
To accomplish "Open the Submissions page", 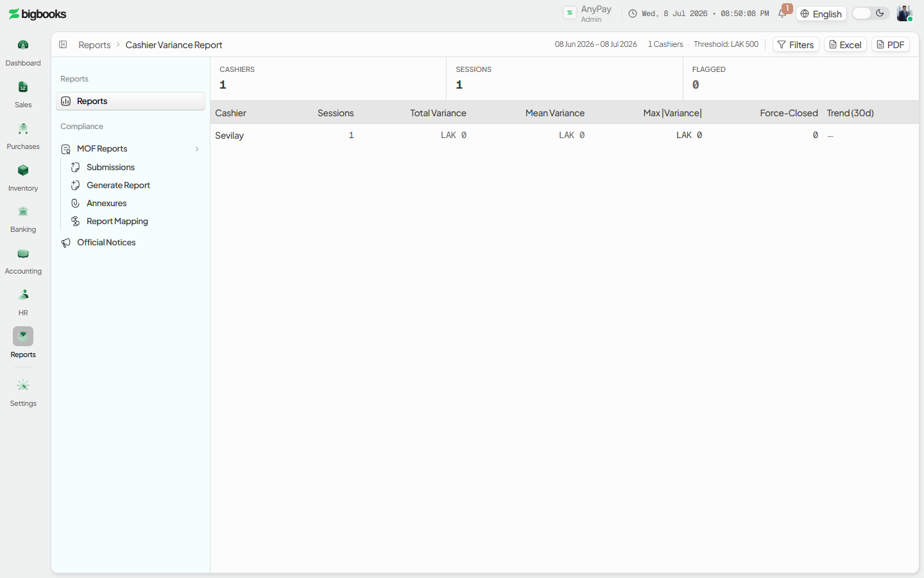I will click(110, 167).
